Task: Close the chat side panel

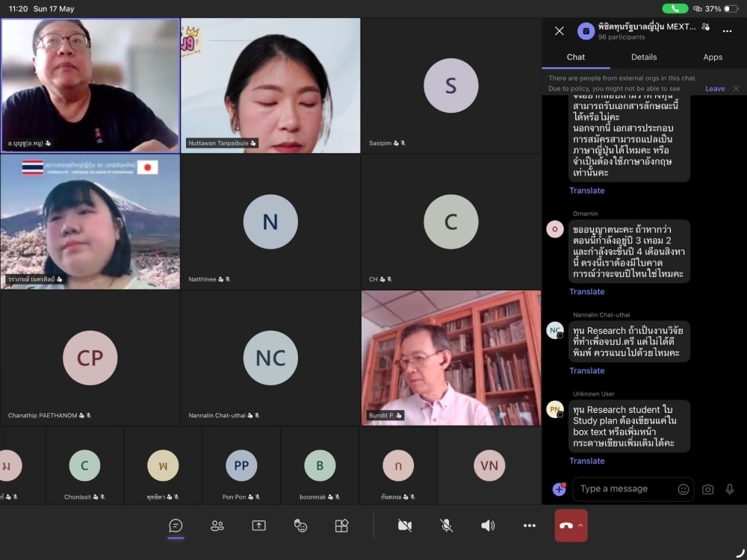Action: 560,31
